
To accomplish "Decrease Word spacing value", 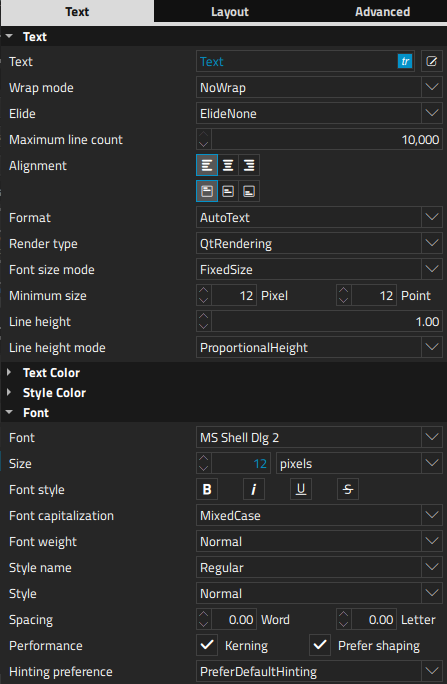I will coord(204,625).
